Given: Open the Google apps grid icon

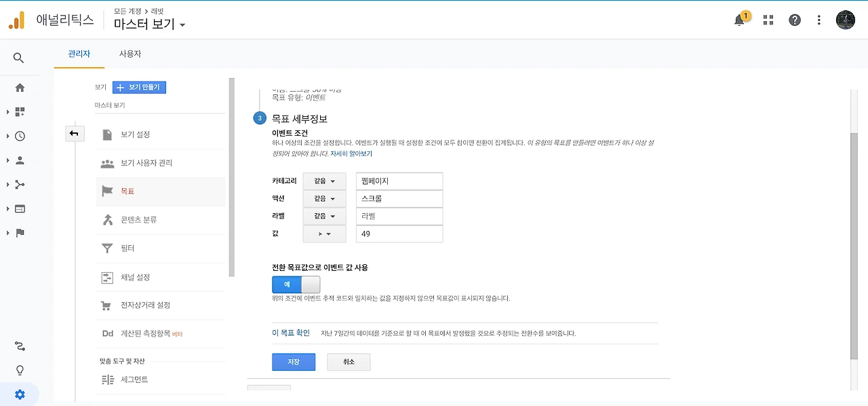Looking at the screenshot, I should point(768,20).
